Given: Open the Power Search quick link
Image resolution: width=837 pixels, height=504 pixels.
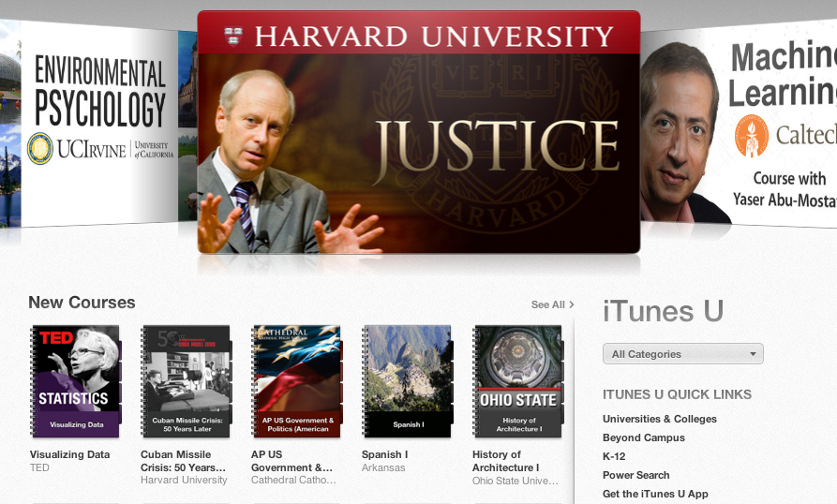Looking at the screenshot, I should (635, 475).
